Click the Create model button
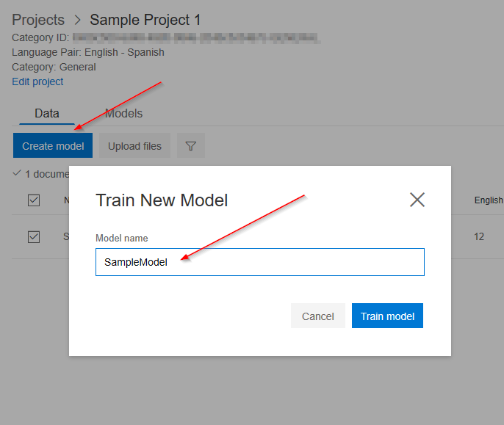 [x=53, y=146]
